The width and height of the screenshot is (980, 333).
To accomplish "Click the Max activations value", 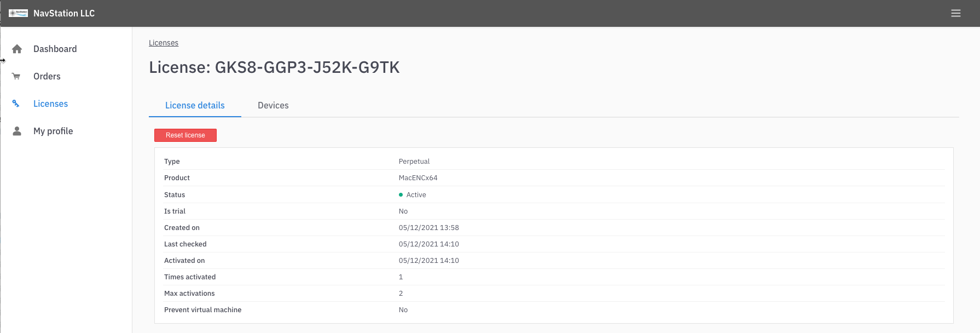I will (401, 293).
